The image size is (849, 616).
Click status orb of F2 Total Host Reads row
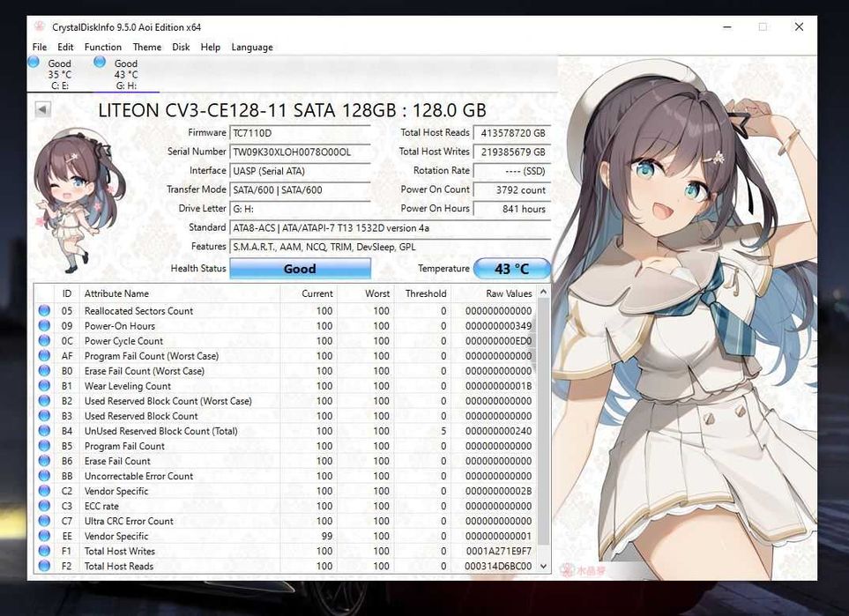[x=44, y=566]
